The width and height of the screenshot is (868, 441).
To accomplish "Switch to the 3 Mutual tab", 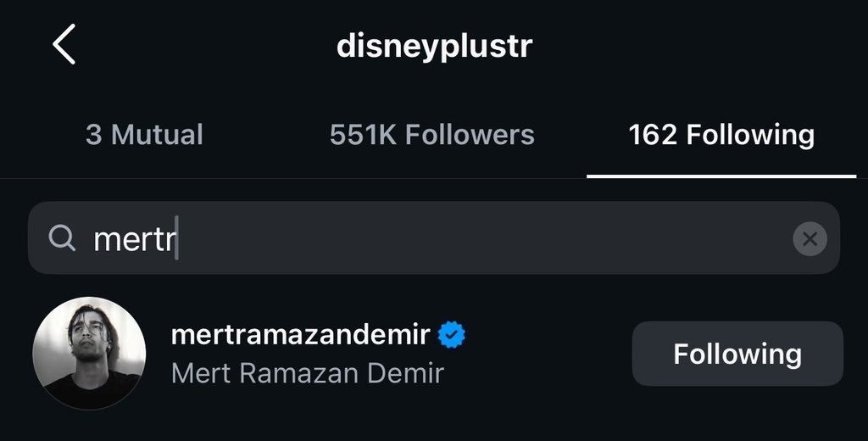I will pyautogui.click(x=144, y=134).
